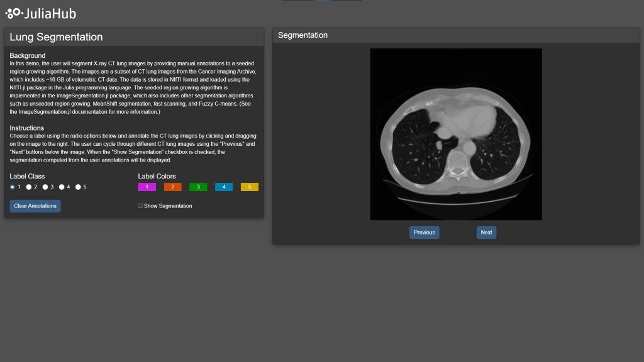Image resolution: width=644 pixels, height=362 pixels.
Task: Click the Background section heading
Action: pyautogui.click(x=28, y=55)
